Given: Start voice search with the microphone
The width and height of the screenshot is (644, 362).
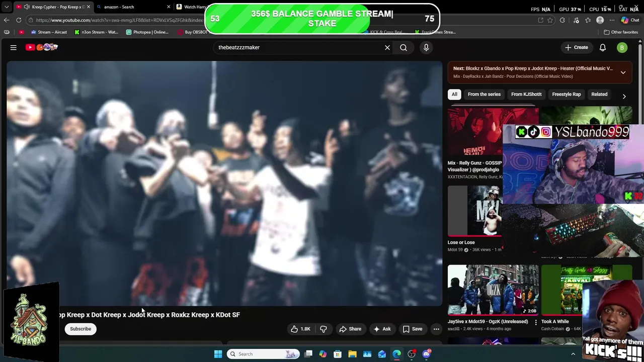Looking at the screenshot, I should 426,47.
